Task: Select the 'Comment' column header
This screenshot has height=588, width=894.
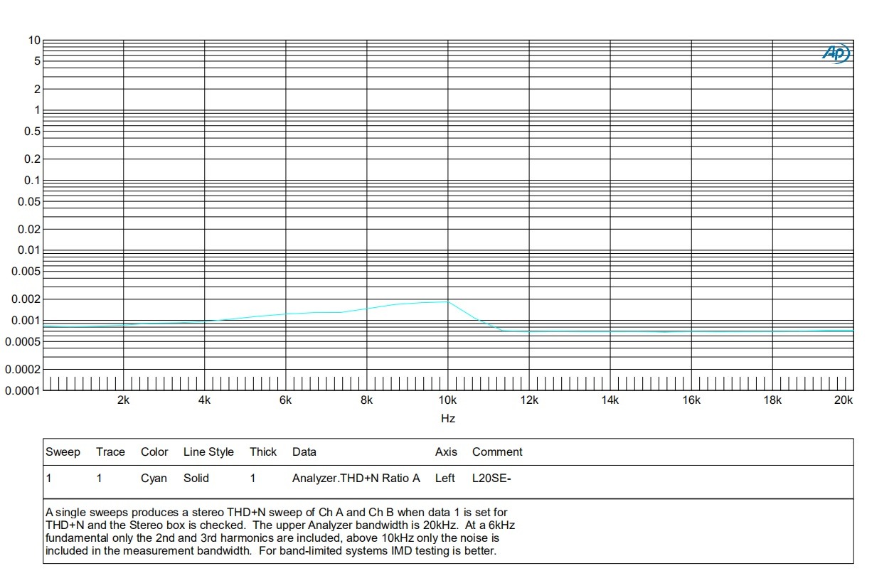Action: pyautogui.click(x=497, y=452)
